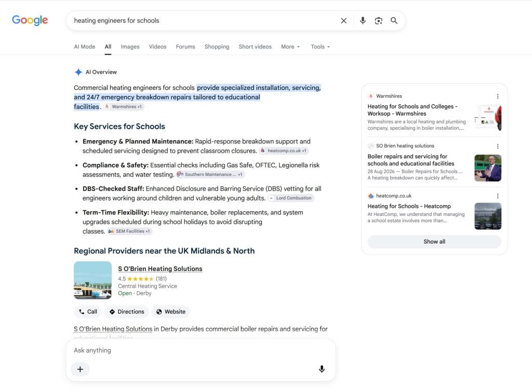Open search by image camera icon
Image resolution: width=532 pixels, height=392 pixels.
(378, 21)
